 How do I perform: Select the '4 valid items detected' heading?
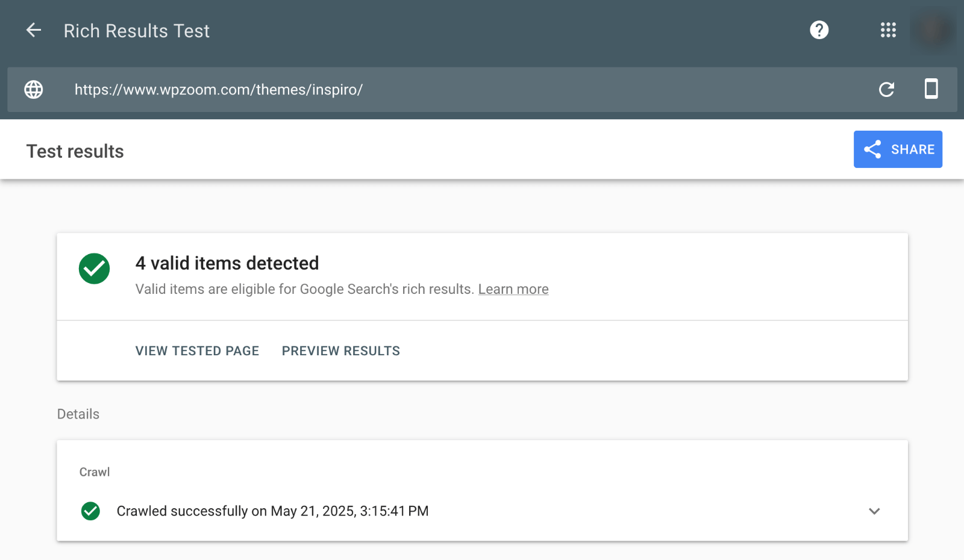click(x=227, y=263)
